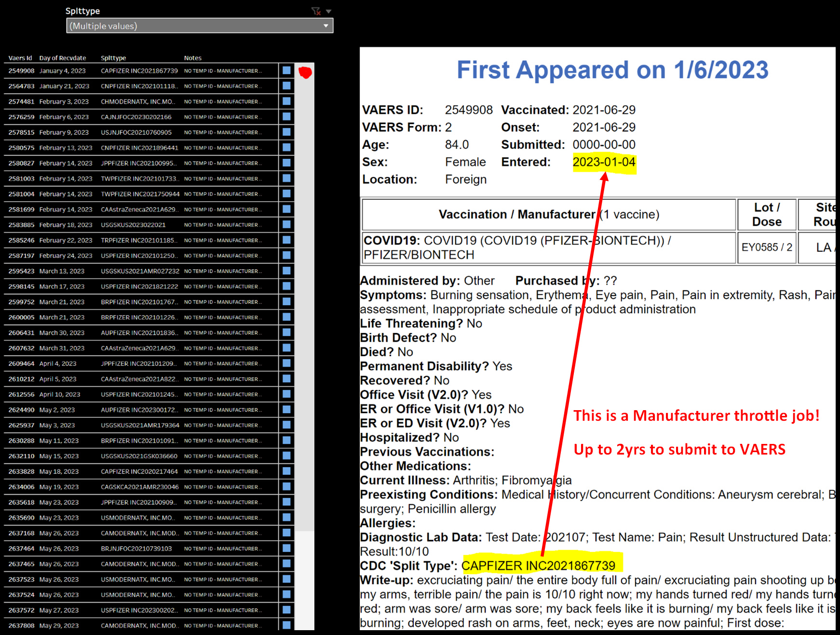Image resolution: width=840 pixels, height=635 pixels.
Task: Click blue square for row 2607632
Action: (287, 348)
